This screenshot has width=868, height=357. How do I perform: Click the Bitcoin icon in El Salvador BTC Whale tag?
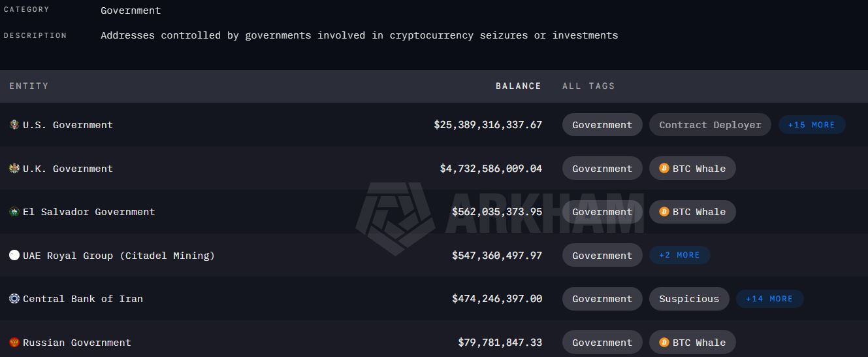tap(664, 211)
